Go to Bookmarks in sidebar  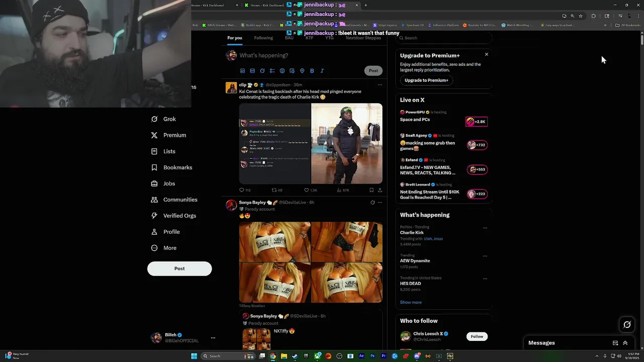click(172, 167)
